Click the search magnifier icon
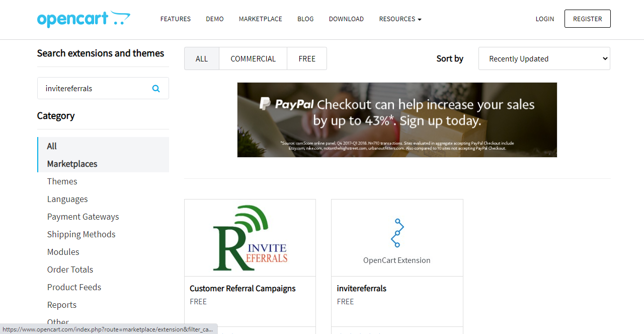This screenshot has height=334, width=644. coord(156,88)
